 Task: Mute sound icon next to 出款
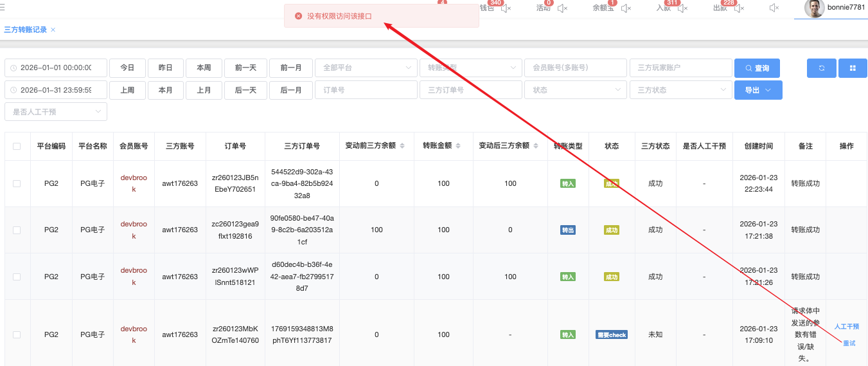740,8
